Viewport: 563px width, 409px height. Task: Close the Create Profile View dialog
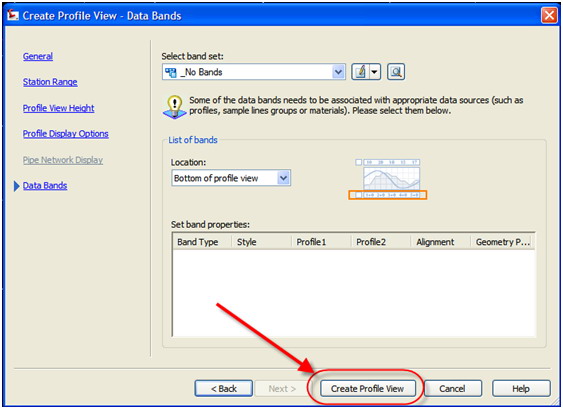tap(549, 15)
